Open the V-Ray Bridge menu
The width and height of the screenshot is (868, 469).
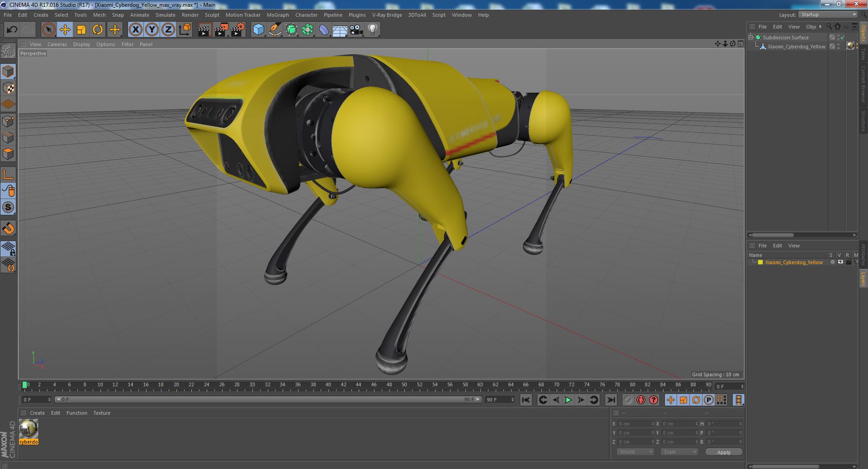click(387, 15)
